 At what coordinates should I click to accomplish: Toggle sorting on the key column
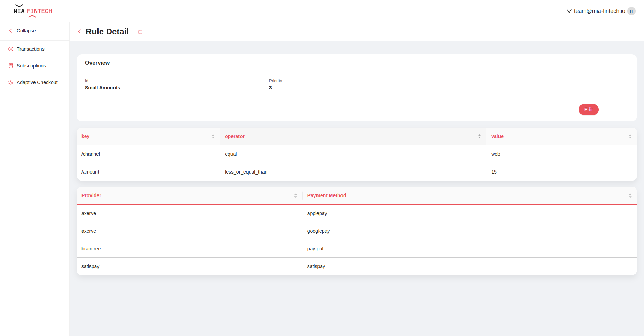pyautogui.click(x=213, y=136)
